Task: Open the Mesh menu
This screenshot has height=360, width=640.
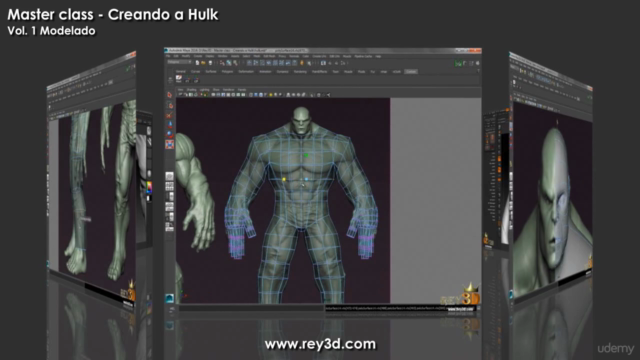Action: [257, 56]
